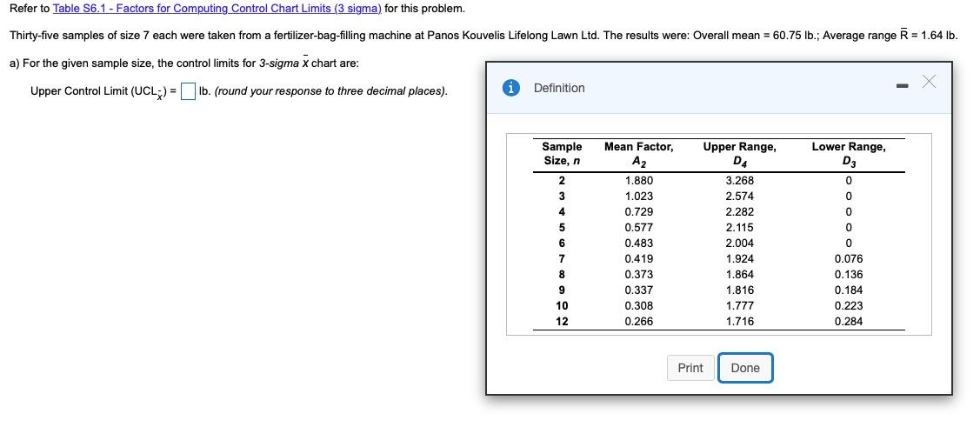Select the D3 value 0.223
980x427 pixels.
click(848, 306)
